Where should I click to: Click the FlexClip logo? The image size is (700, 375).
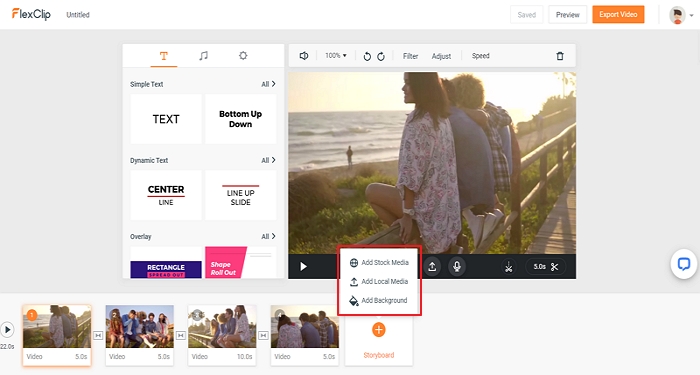click(31, 14)
